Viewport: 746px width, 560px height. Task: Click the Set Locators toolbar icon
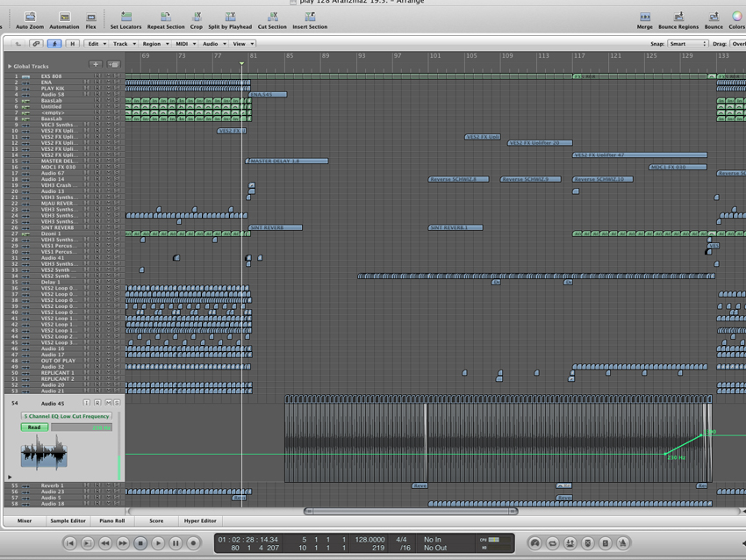coord(126,17)
